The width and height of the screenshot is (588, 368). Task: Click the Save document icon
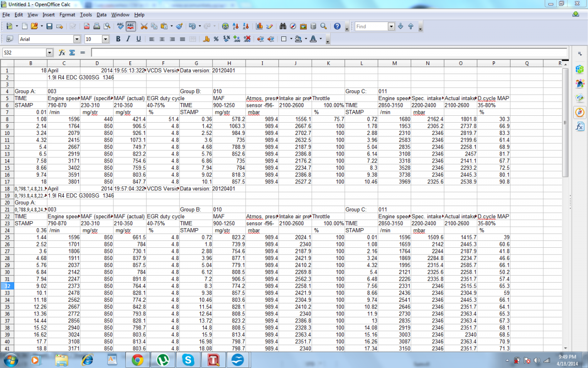click(49, 26)
